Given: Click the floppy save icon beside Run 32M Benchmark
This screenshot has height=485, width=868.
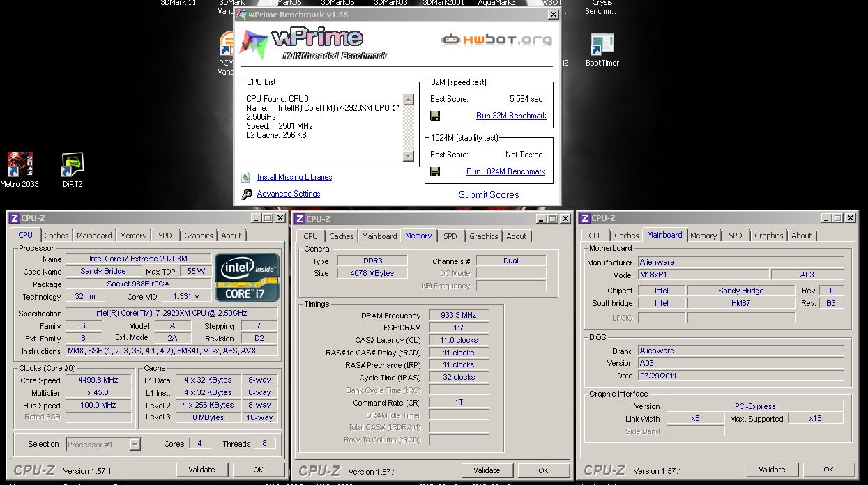Looking at the screenshot, I should [x=435, y=116].
